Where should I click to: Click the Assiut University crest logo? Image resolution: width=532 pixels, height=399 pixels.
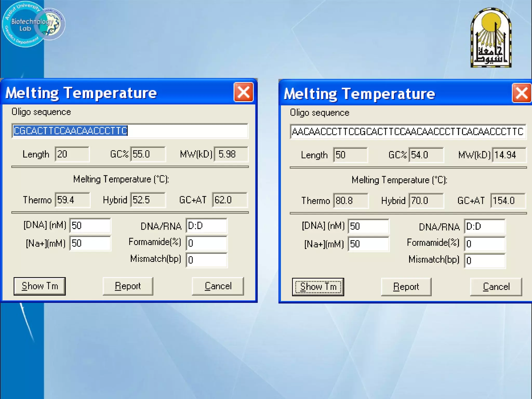point(491,38)
